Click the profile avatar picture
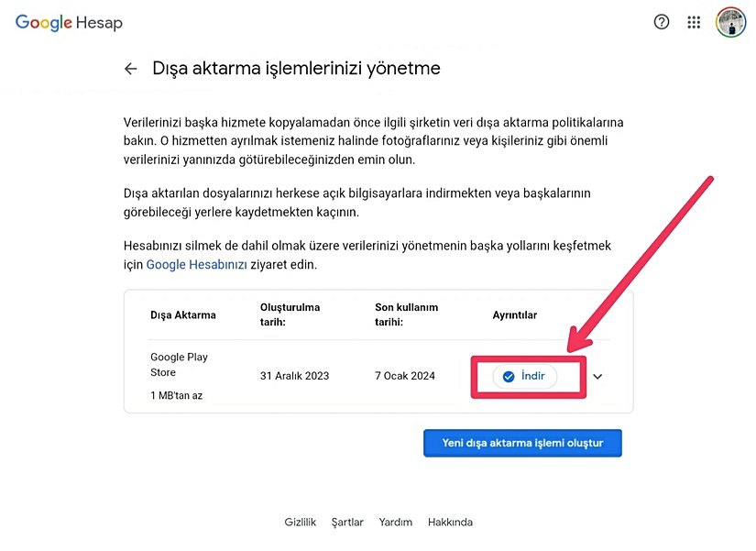 click(730, 22)
